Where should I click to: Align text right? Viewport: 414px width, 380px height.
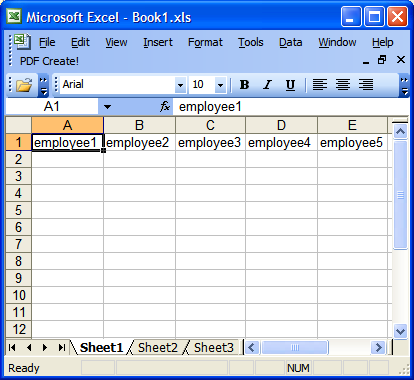coord(366,85)
